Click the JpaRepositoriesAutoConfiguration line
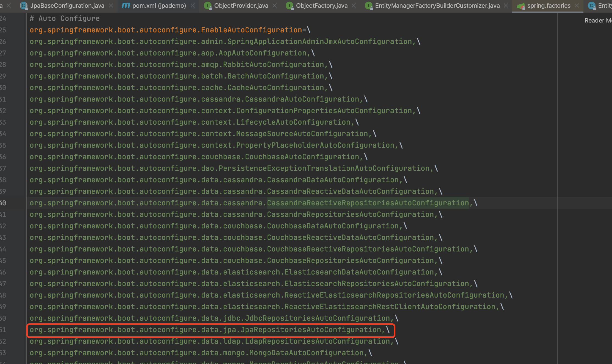Image resolution: width=612 pixels, height=364 pixels. 210,330
